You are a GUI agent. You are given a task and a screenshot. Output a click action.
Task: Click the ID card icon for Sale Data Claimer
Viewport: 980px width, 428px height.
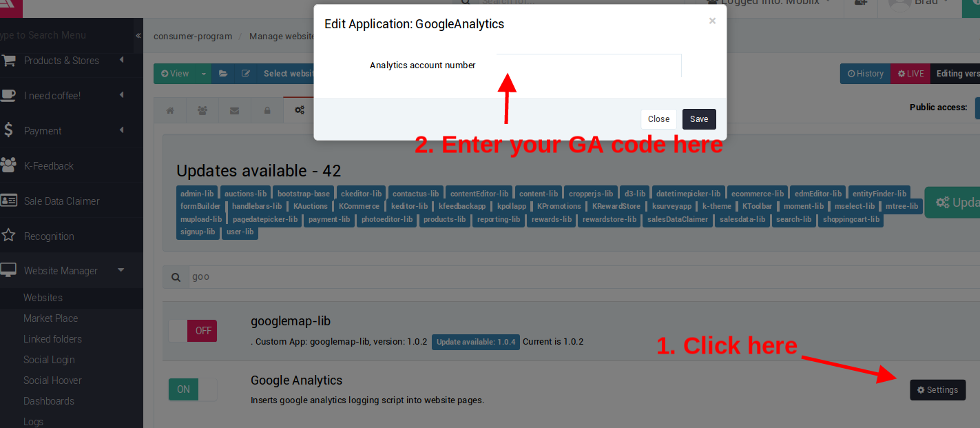click(x=8, y=201)
